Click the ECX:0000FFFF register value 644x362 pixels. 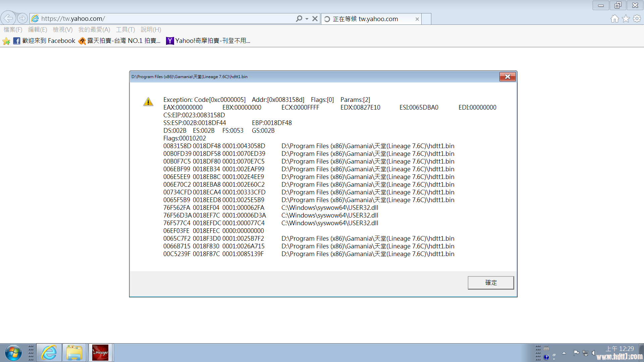coord(300,107)
